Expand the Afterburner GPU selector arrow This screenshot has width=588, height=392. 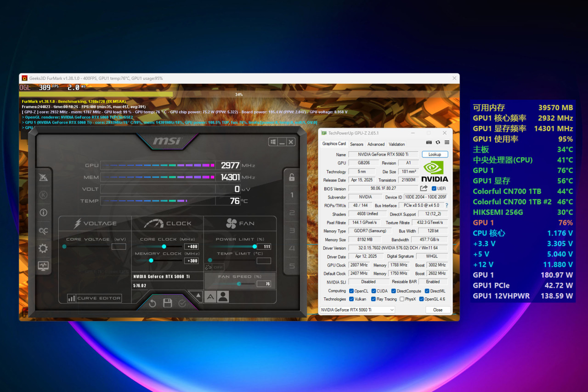coord(198,296)
